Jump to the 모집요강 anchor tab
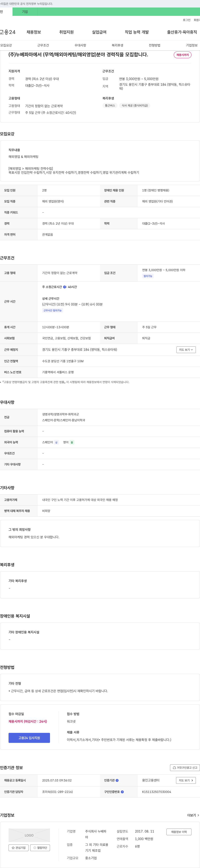200x868 pixels. coord(6,45)
